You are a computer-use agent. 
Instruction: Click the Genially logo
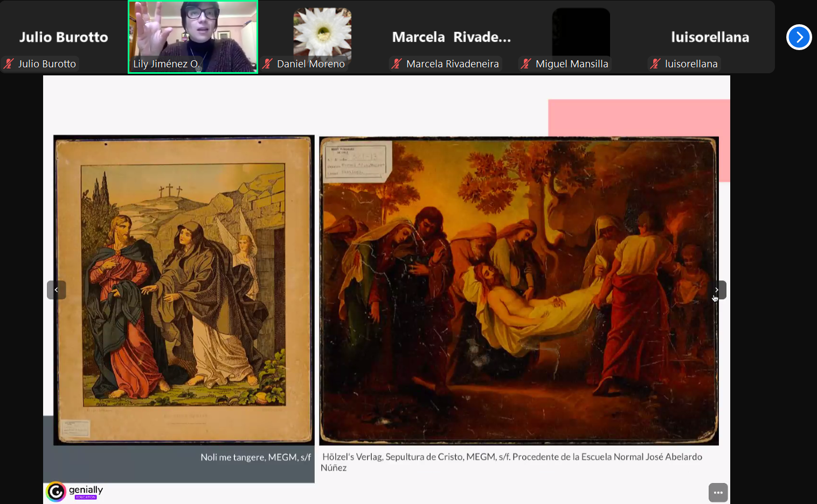point(56,492)
